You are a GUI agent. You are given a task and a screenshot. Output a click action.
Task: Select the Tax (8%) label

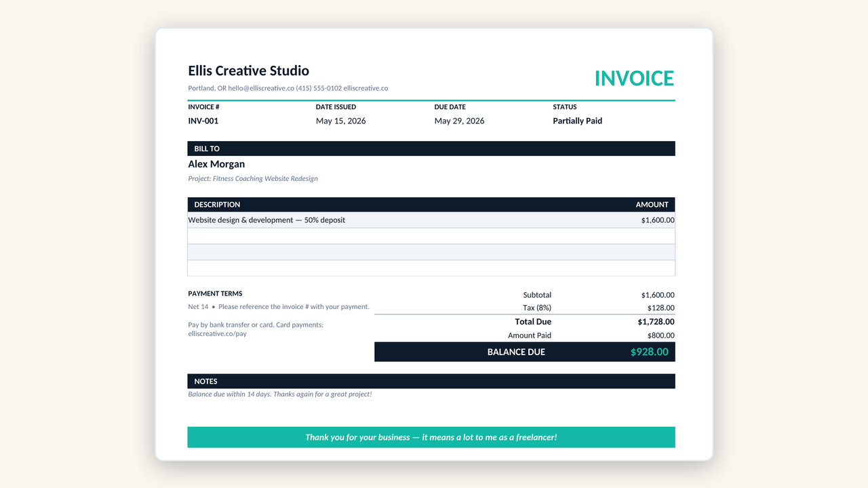(537, 308)
